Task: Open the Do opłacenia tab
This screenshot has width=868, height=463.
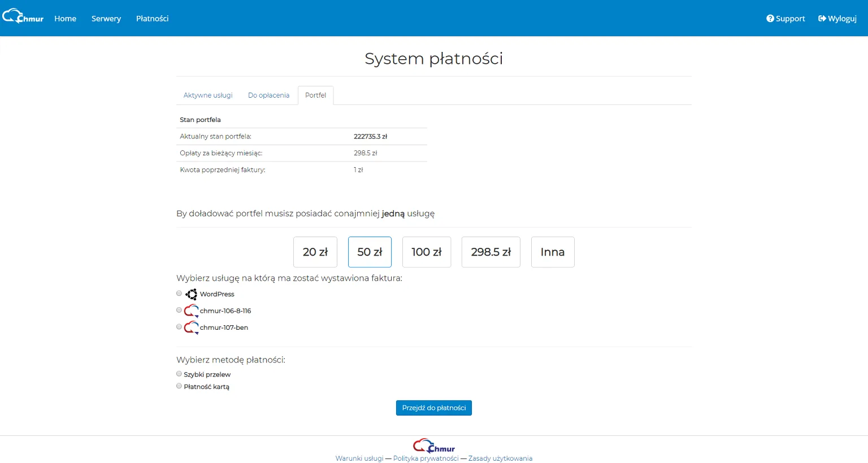Action: click(268, 95)
